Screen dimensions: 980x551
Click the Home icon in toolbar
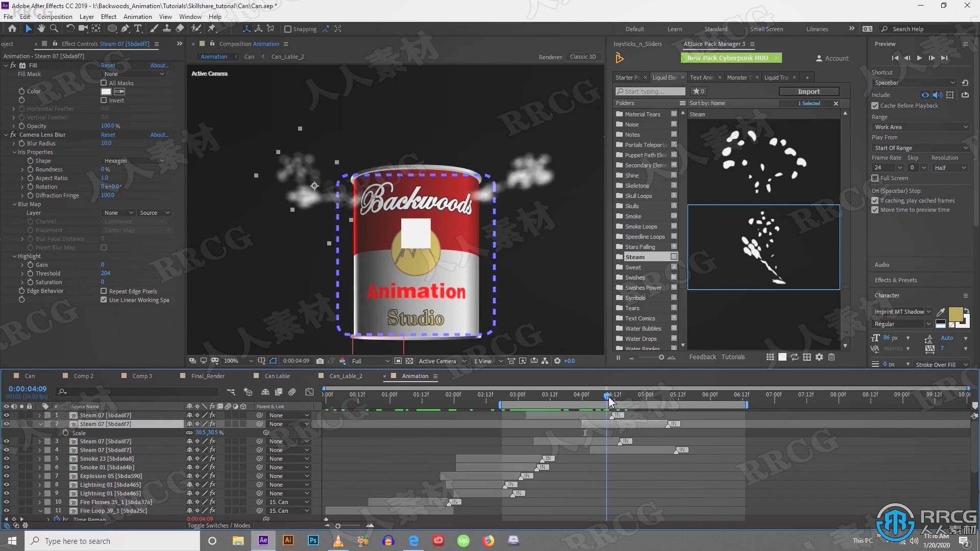click(12, 29)
